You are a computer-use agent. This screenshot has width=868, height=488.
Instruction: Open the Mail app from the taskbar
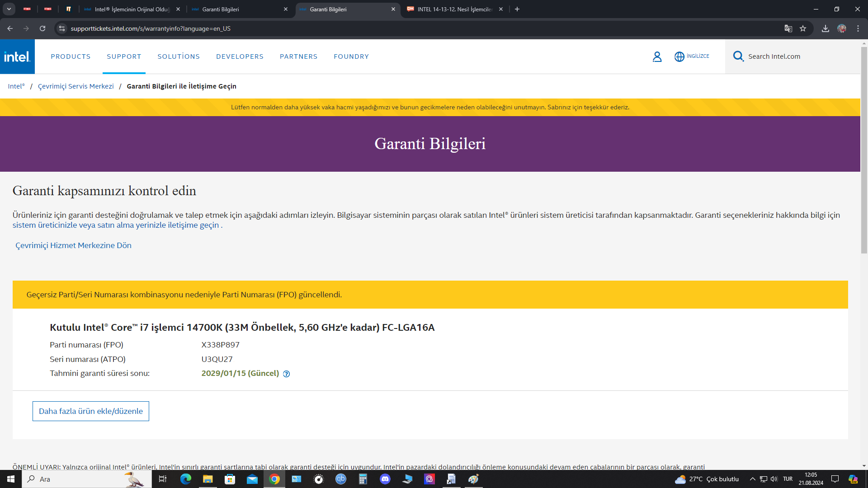coord(252,479)
